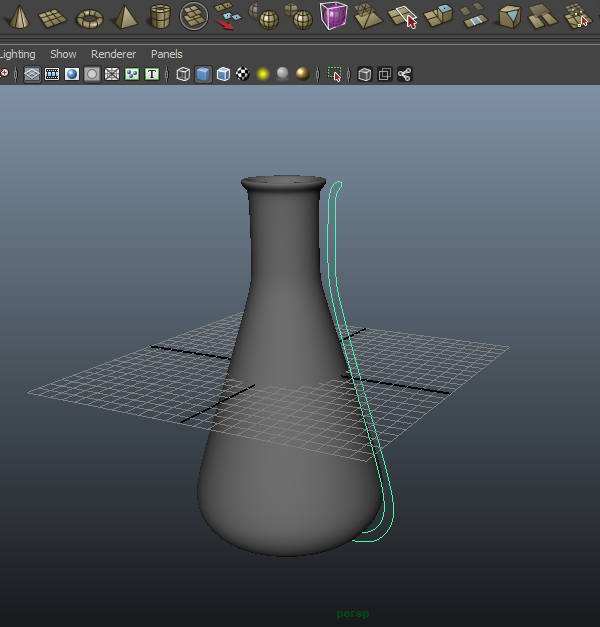Toggle the safe title T icon
The height and width of the screenshot is (627, 600).
coord(152,74)
